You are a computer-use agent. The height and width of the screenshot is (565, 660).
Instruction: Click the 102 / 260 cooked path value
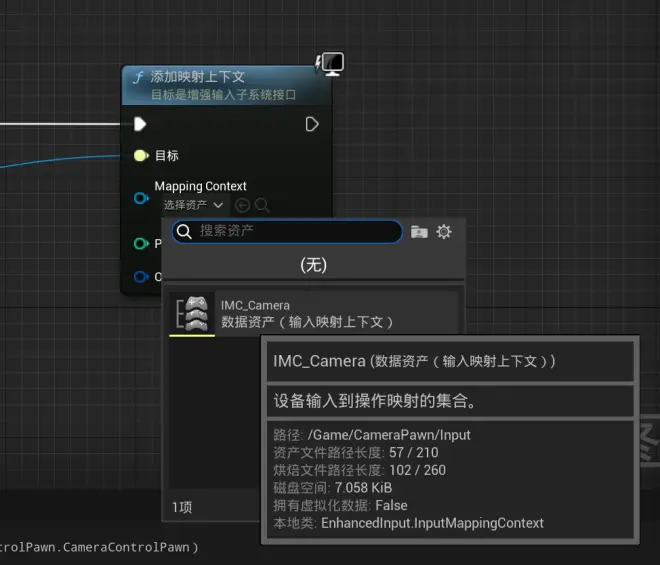[418, 470]
